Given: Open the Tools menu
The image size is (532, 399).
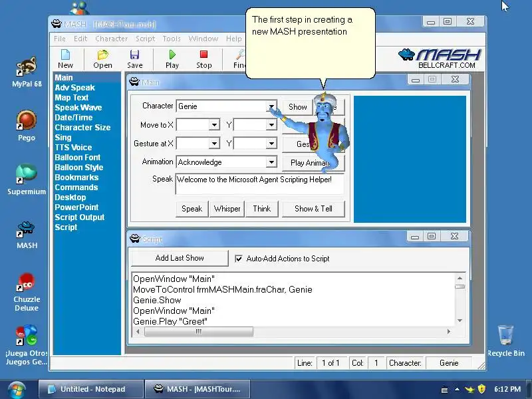Looking at the screenshot, I should coord(172,39).
